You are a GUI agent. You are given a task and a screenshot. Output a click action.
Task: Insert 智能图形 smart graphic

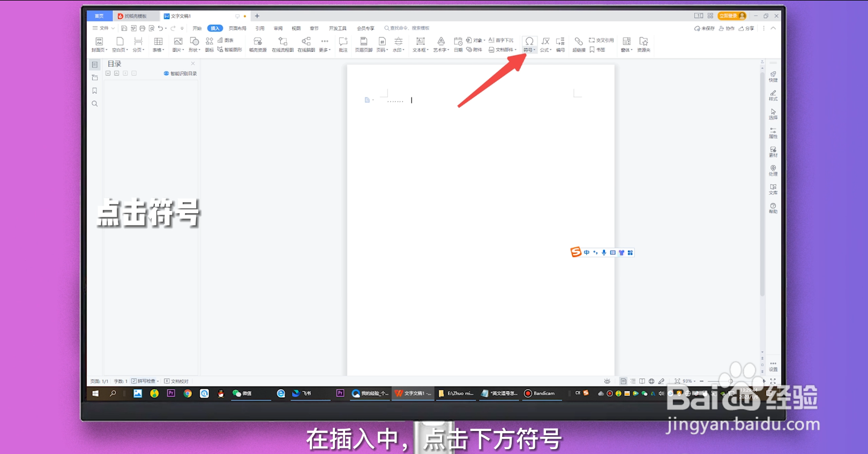point(229,50)
